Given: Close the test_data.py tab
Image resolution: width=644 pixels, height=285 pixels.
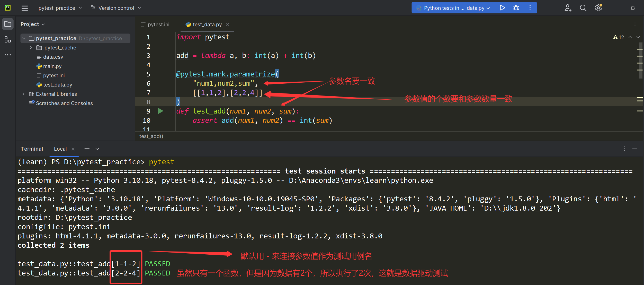Looking at the screenshot, I should 228,24.
